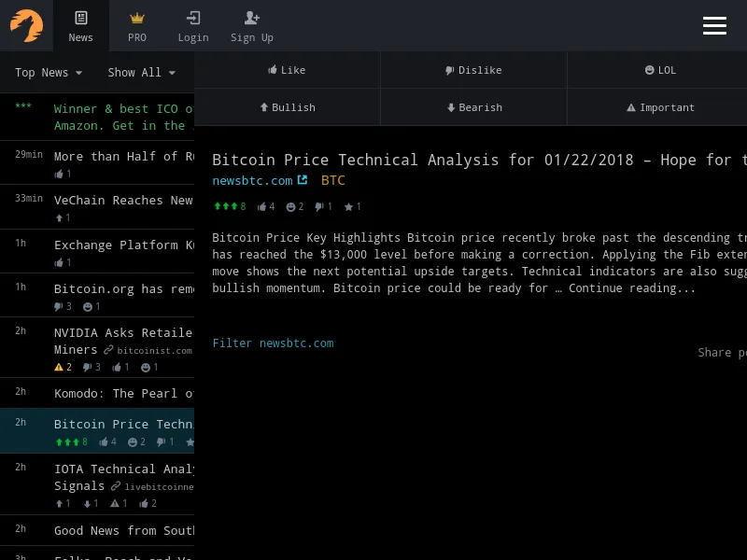The width and height of the screenshot is (747, 560).
Task: Click the smiley icon under Bitcoin.org item
Action: 88,307
